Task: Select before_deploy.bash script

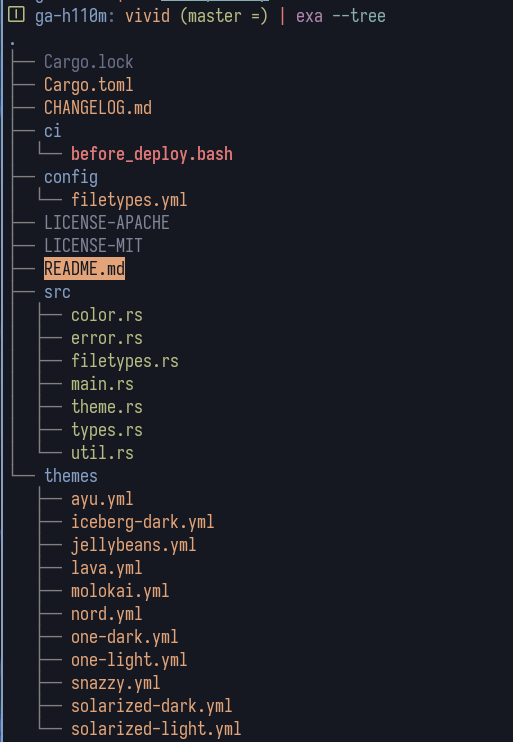Action: tap(152, 154)
